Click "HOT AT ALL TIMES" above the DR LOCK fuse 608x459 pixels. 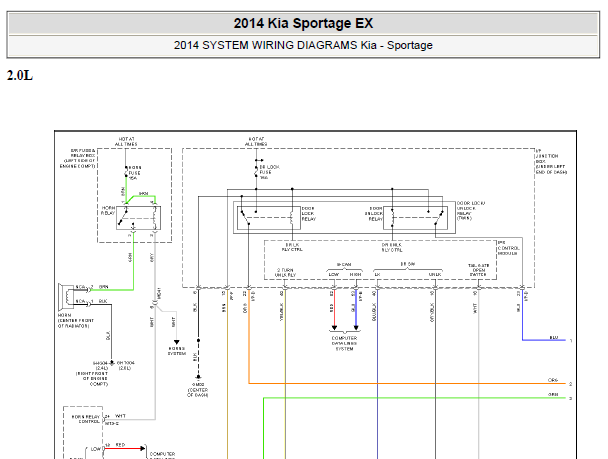tap(256, 141)
